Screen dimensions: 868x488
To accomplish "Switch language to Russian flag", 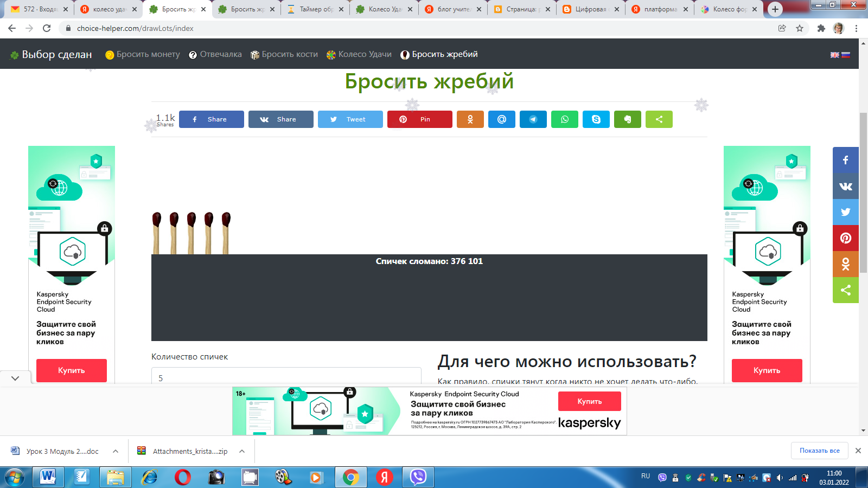I will click(x=846, y=55).
